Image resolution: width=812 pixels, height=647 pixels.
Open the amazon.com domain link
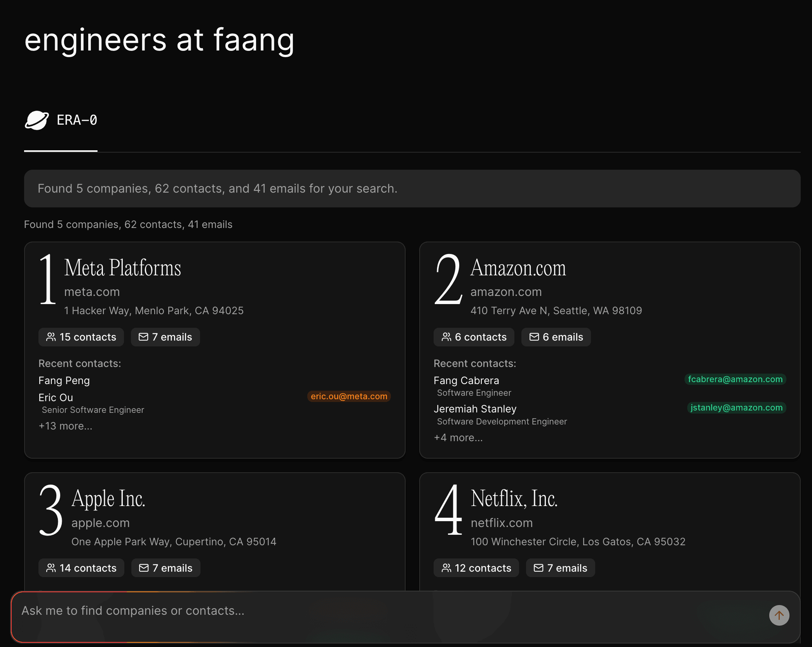click(506, 292)
